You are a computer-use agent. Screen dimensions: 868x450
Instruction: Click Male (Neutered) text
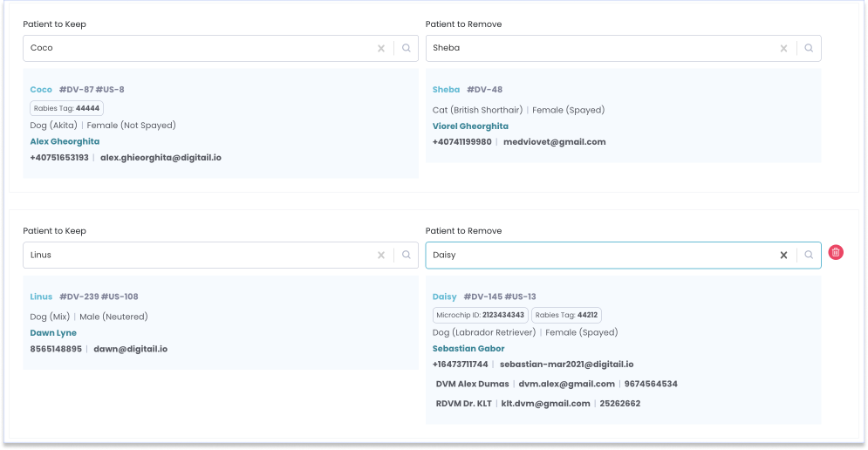coord(113,317)
